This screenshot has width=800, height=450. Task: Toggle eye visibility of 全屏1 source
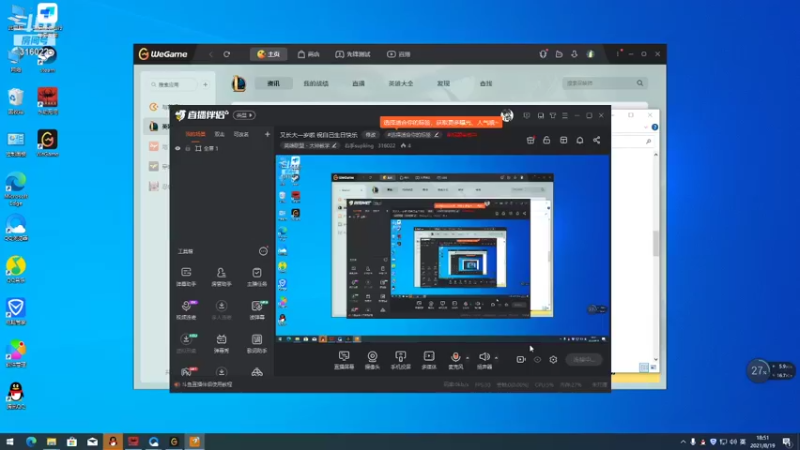[178, 148]
